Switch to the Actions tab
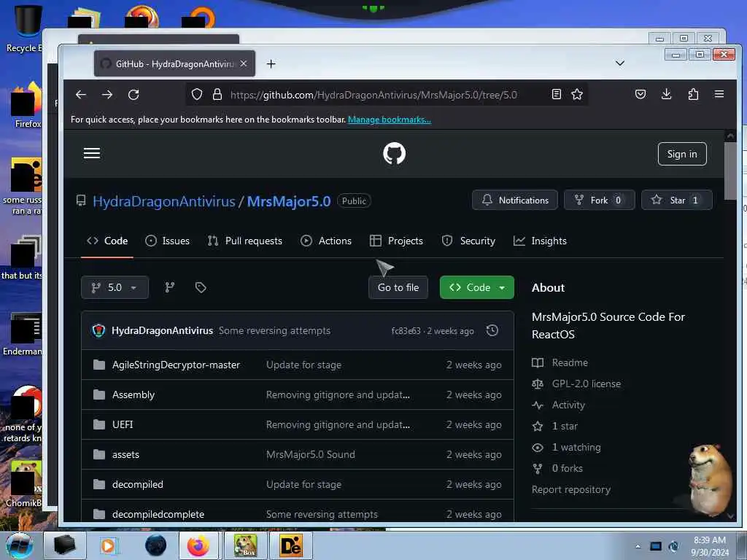The height and width of the screenshot is (560, 747). tap(326, 241)
